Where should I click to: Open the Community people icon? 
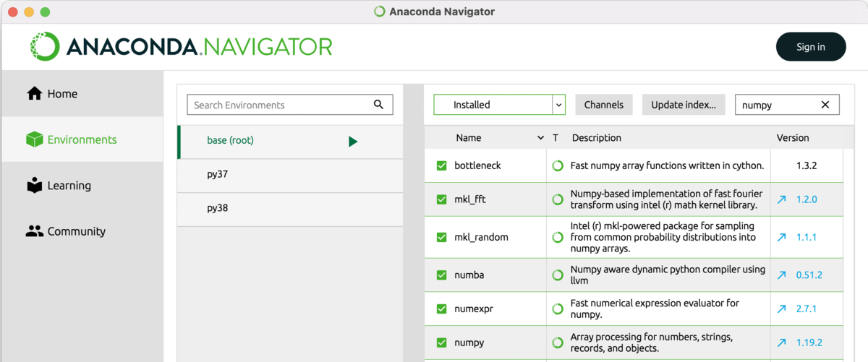[35, 231]
